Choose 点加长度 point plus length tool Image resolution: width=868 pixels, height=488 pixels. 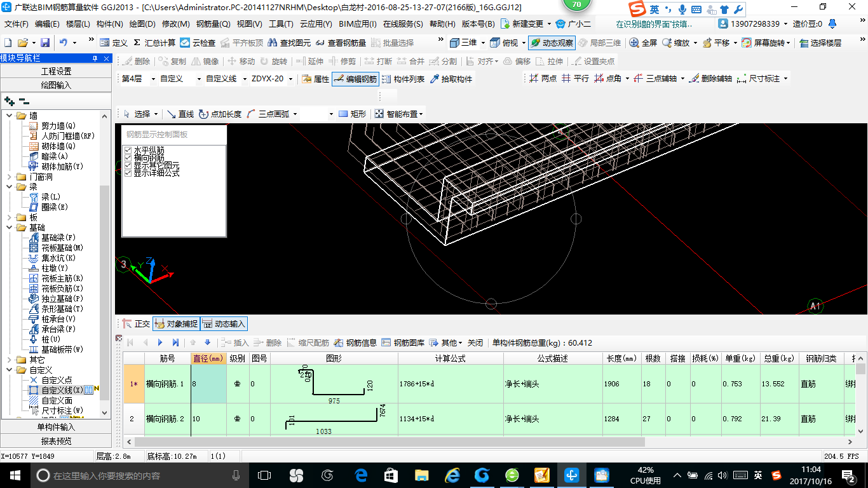click(220, 114)
